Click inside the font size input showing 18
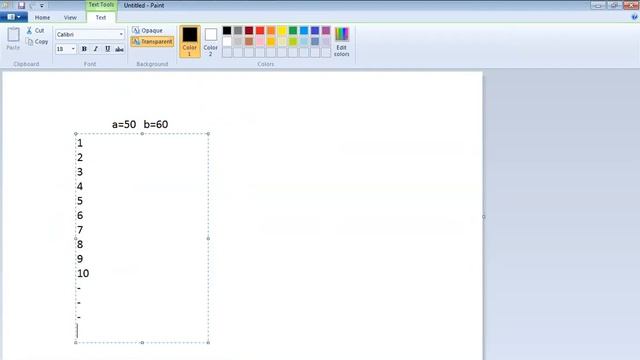The height and width of the screenshot is (360, 640). pyautogui.click(x=63, y=49)
